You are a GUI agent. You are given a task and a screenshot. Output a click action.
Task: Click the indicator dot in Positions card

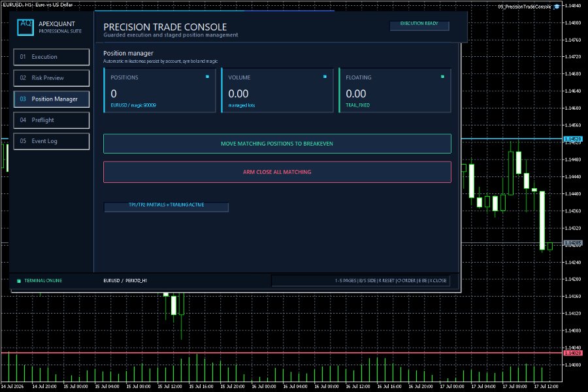[207, 76]
